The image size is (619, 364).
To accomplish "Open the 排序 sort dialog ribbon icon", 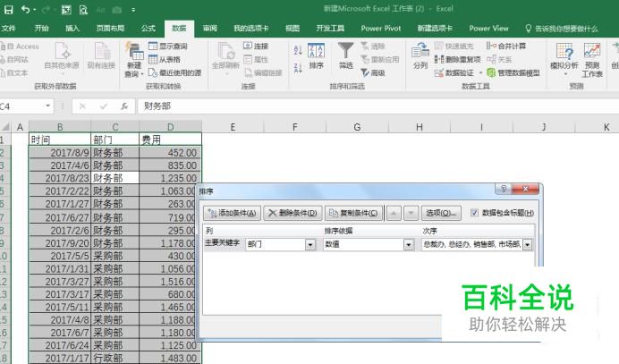I will (317, 56).
